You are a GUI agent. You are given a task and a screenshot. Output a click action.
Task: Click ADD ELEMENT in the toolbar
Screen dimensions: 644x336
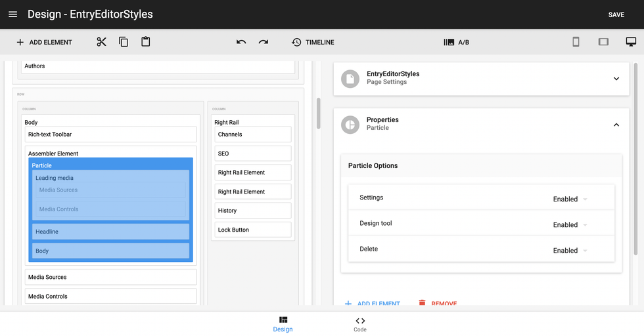(44, 42)
